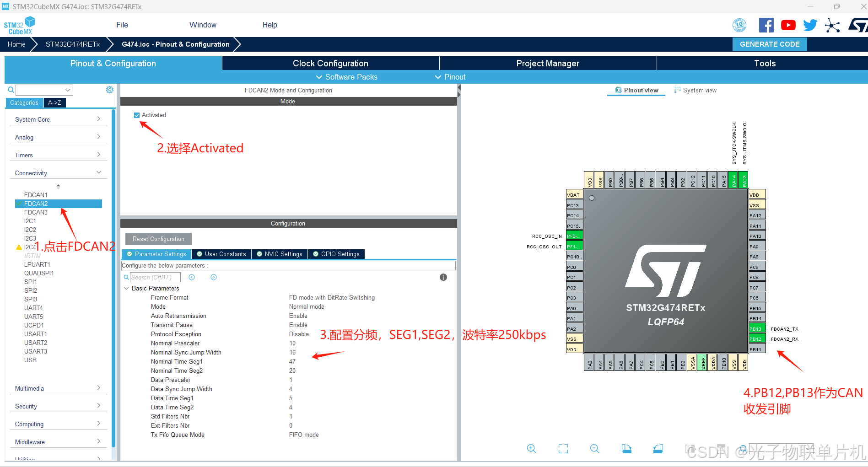
Task: Expand the Multimedia category
Action: pos(58,388)
